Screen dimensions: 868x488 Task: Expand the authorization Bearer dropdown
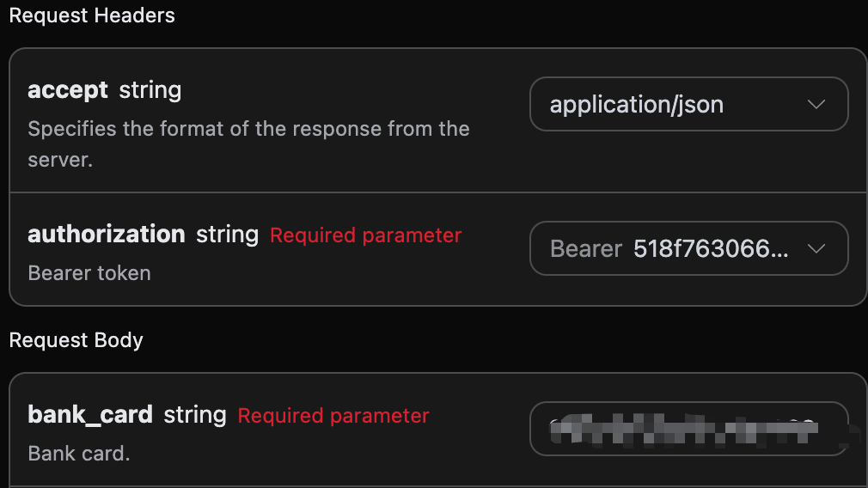coord(688,249)
